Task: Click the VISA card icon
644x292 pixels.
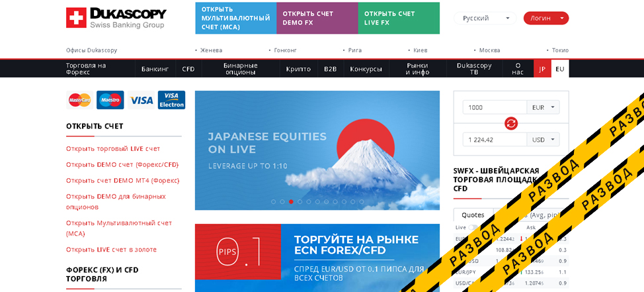Action: 141,100
